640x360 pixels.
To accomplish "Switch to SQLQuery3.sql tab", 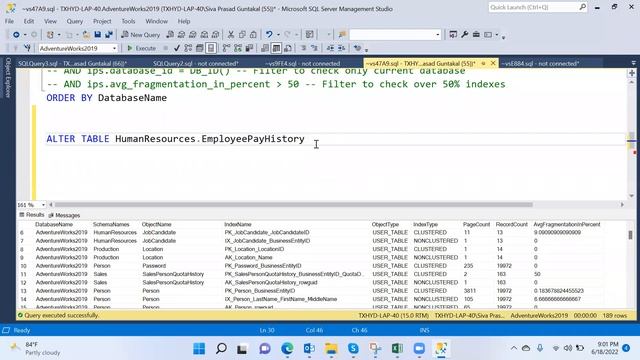I will tap(73, 64).
